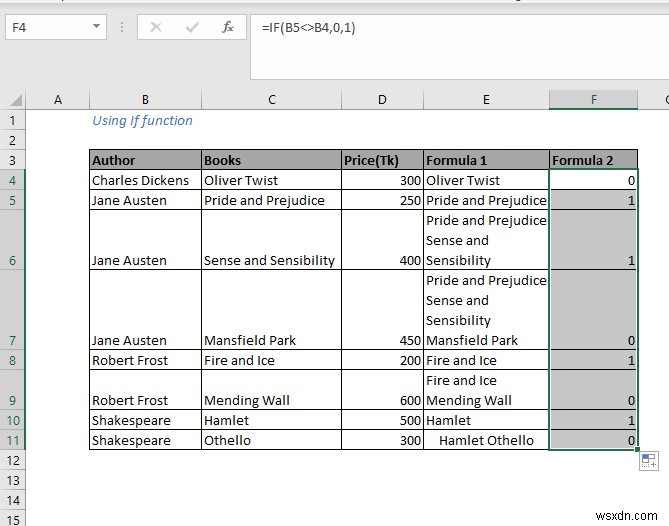Select column A header
The height and width of the screenshot is (526, 669).
click(58, 100)
